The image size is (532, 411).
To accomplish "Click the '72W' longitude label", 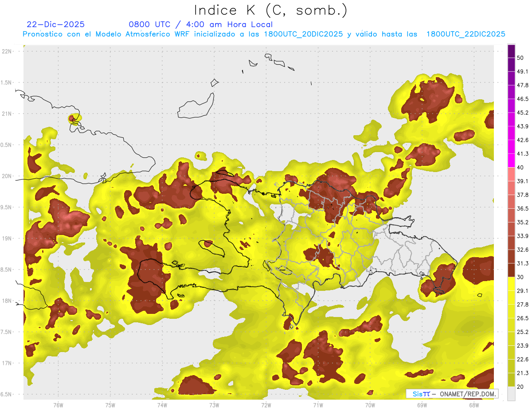I will (x=266, y=405).
